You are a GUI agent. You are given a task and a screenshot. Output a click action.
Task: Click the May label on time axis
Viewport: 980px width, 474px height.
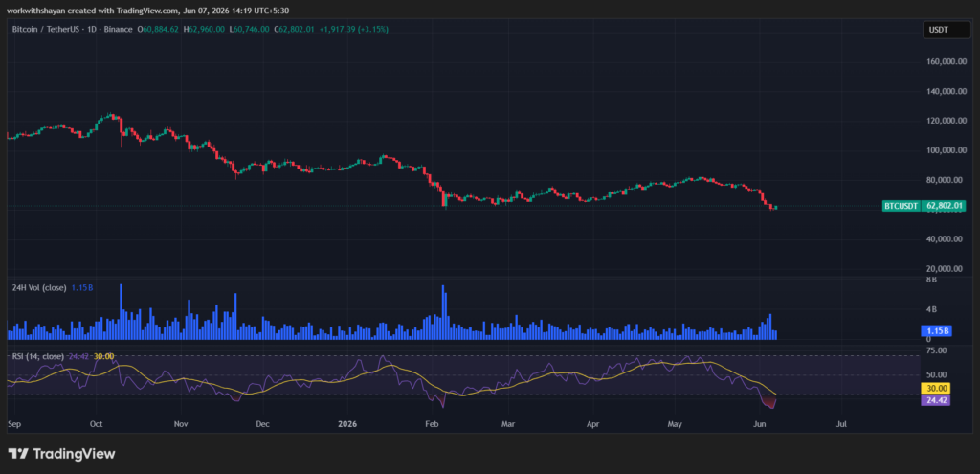coord(675,424)
